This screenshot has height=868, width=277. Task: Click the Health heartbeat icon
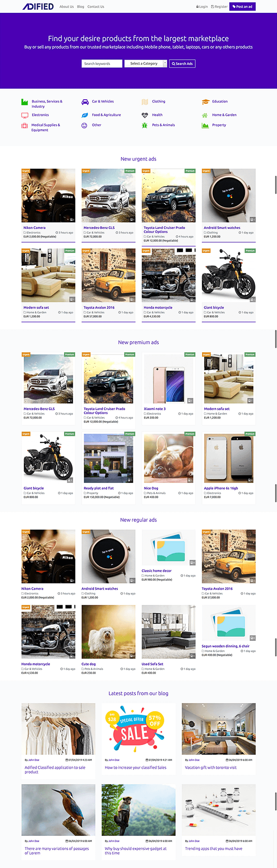[145, 115]
